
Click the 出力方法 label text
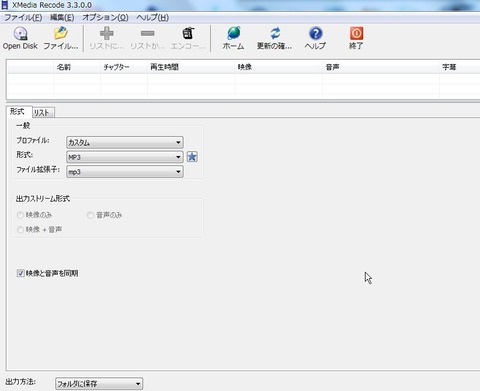point(21,382)
